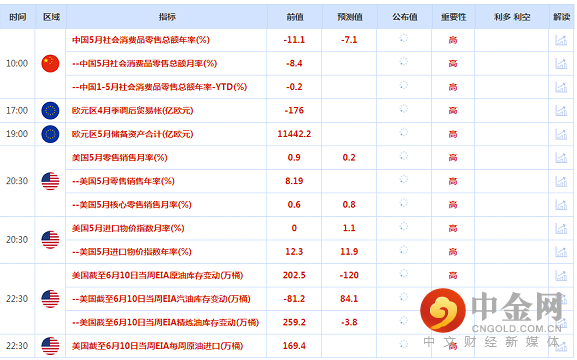This screenshot has height=360, width=577.
Task: Select the 10:00 time cell
Action: click(17, 63)
